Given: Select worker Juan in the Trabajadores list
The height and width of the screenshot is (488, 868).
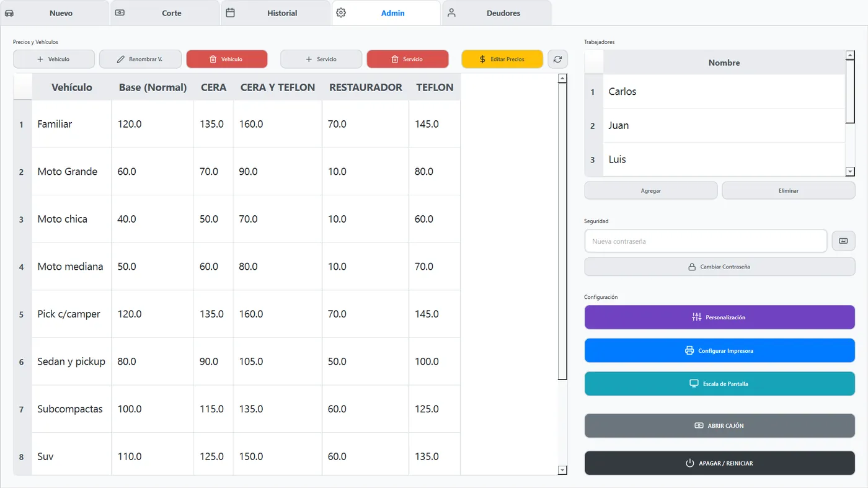Looking at the screenshot, I should click(715, 125).
